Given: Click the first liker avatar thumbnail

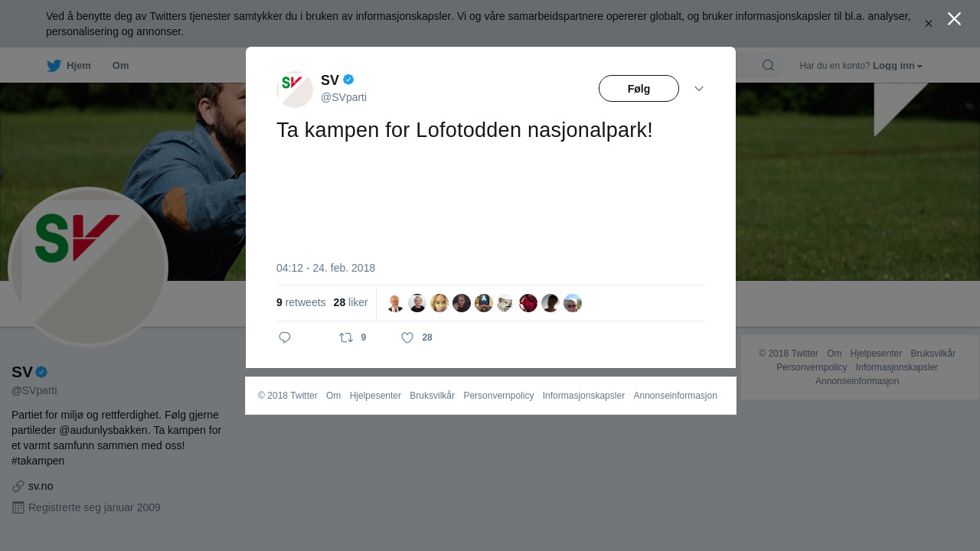Looking at the screenshot, I should point(395,303).
